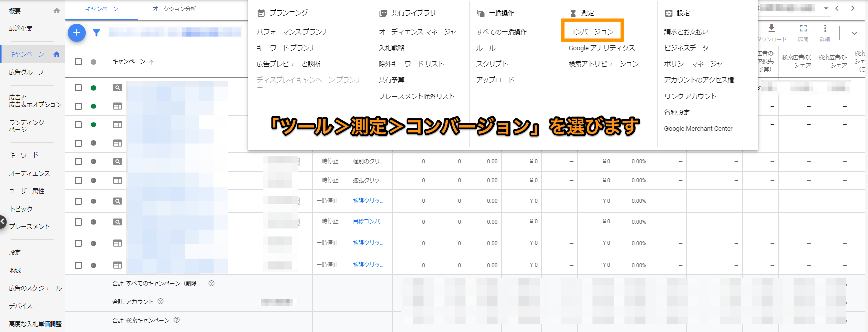Open the account selector dropdown arrow

point(826,8)
